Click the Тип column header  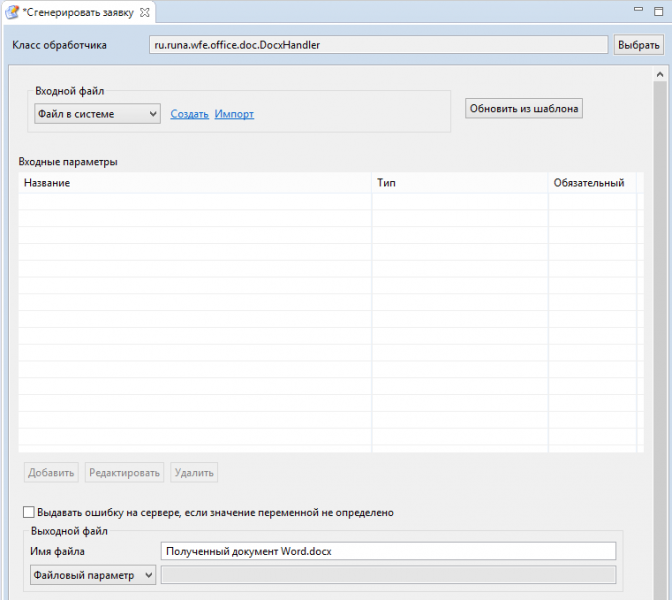460,183
